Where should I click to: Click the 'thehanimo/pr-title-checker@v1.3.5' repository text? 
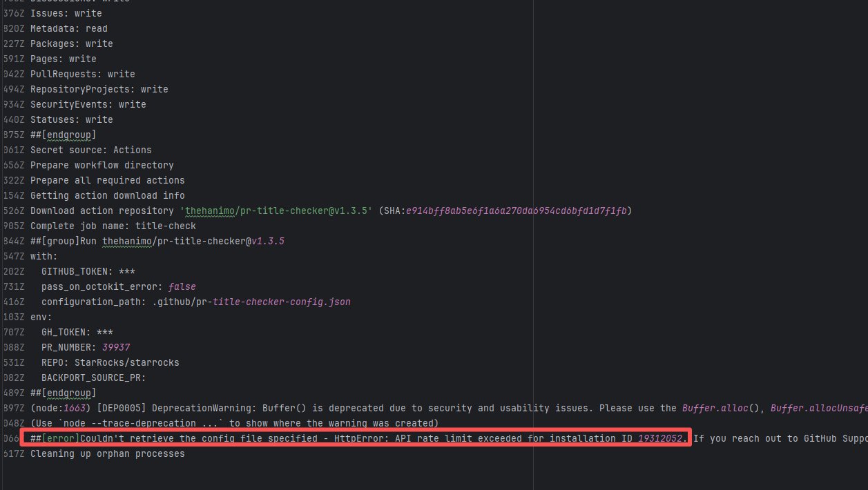tap(276, 211)
